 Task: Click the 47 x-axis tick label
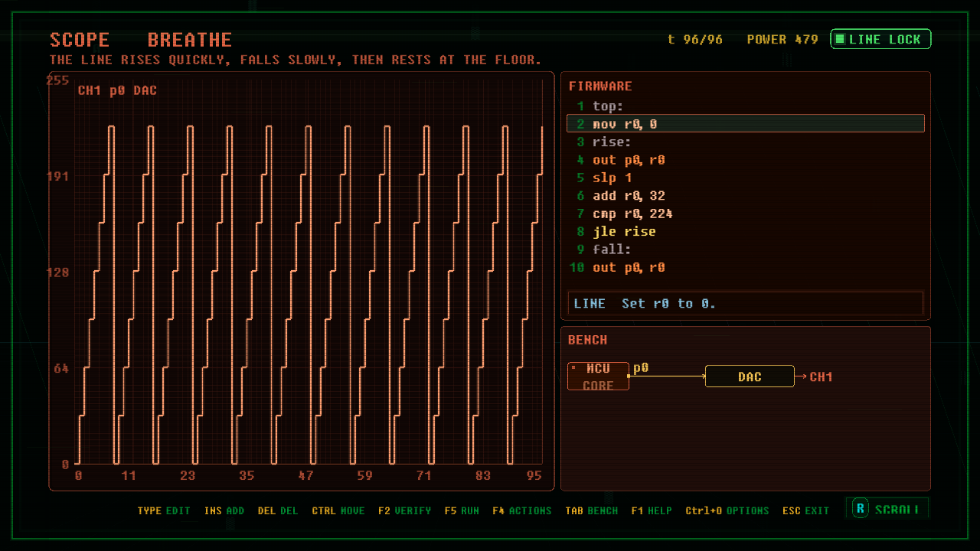pyautogui.click(x=305, y=476)
